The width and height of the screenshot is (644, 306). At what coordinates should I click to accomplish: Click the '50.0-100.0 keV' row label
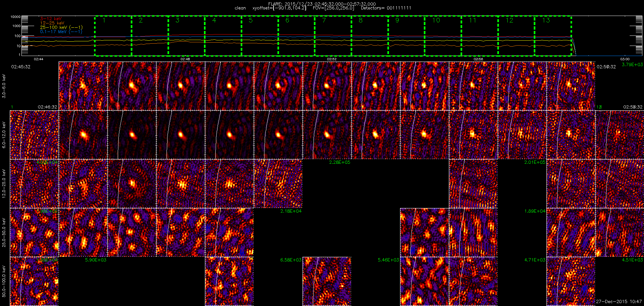coord(4,282)
